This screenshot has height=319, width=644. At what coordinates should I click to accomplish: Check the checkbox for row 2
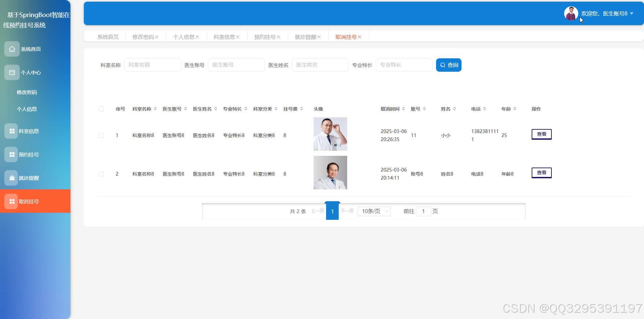[x=101, y=174]
